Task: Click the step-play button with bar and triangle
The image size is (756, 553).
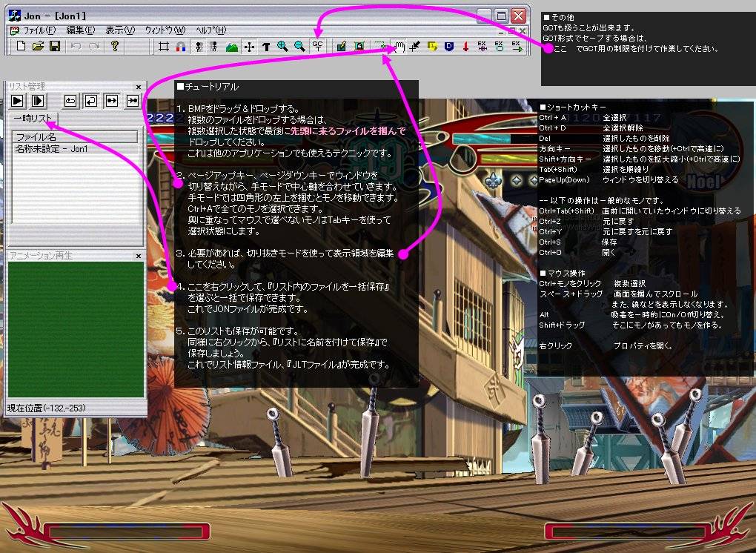Action: coord(38,101)
